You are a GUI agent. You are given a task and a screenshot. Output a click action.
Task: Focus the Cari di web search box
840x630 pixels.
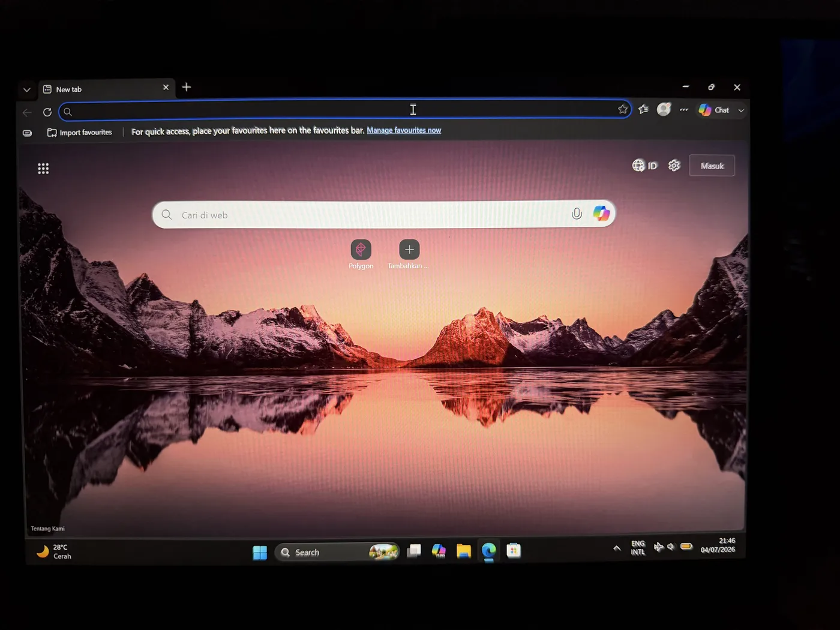coord(384,214)
